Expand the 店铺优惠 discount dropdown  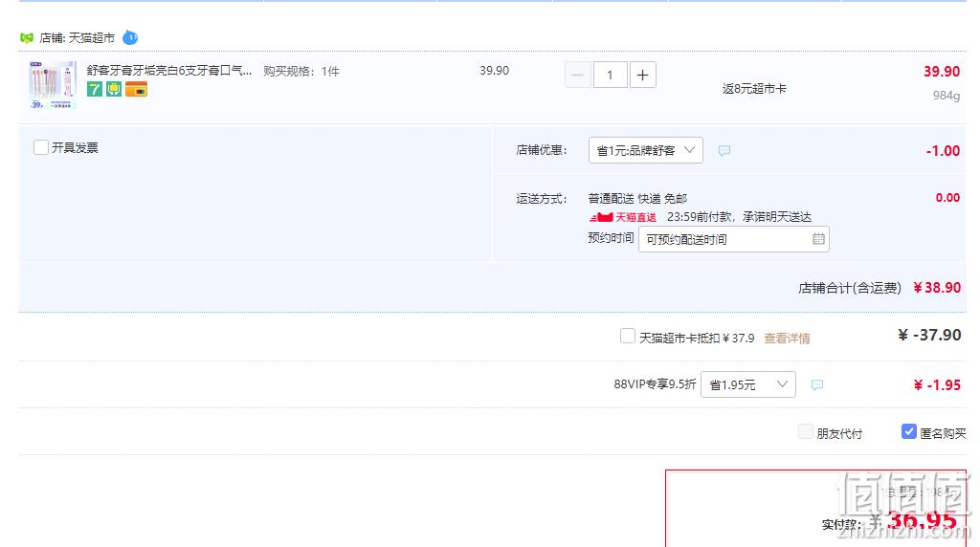[x=646, y=150]
